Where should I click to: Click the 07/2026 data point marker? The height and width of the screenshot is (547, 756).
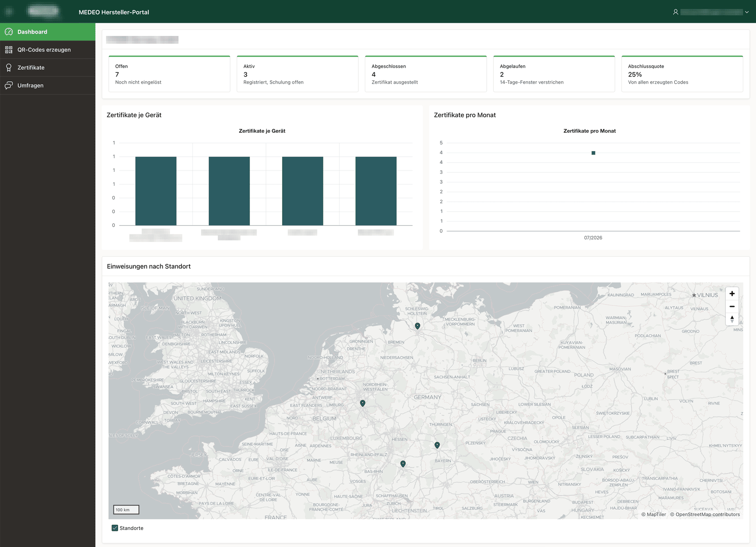[593, 153]
